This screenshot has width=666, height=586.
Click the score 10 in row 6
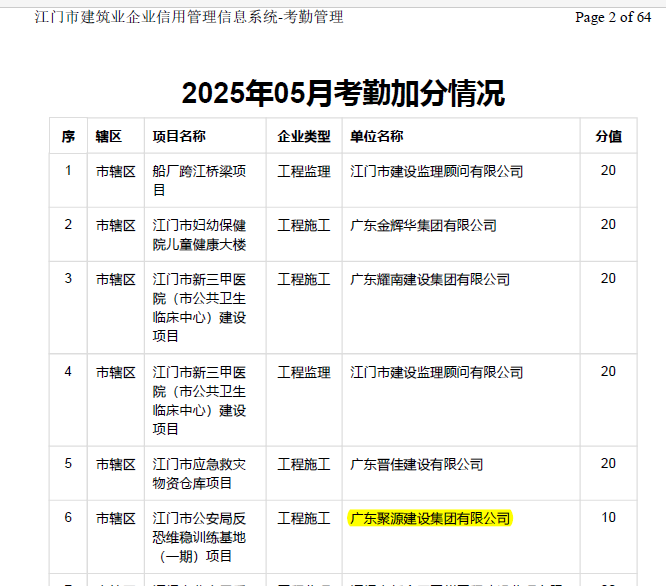tap(608, 518)
